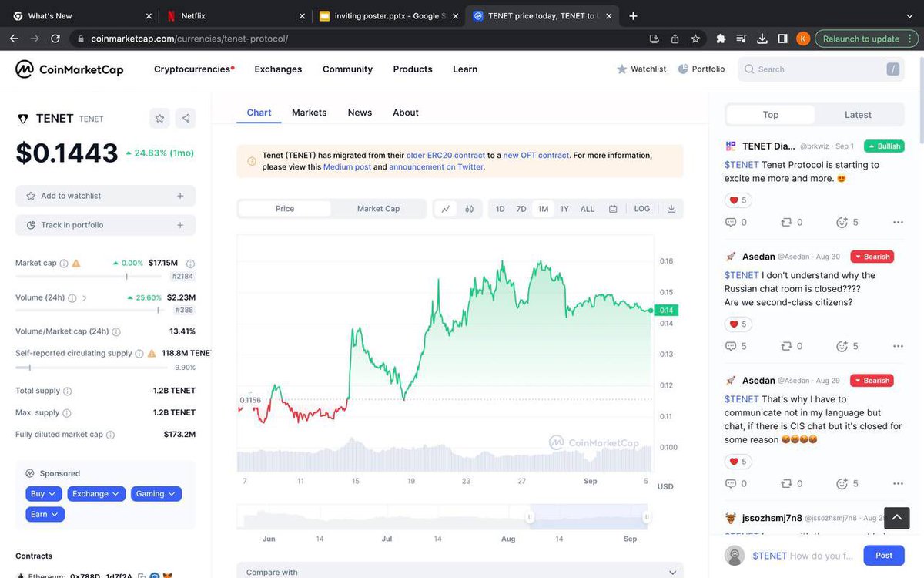Track TENET in portfolio

[x=105, y=225]
